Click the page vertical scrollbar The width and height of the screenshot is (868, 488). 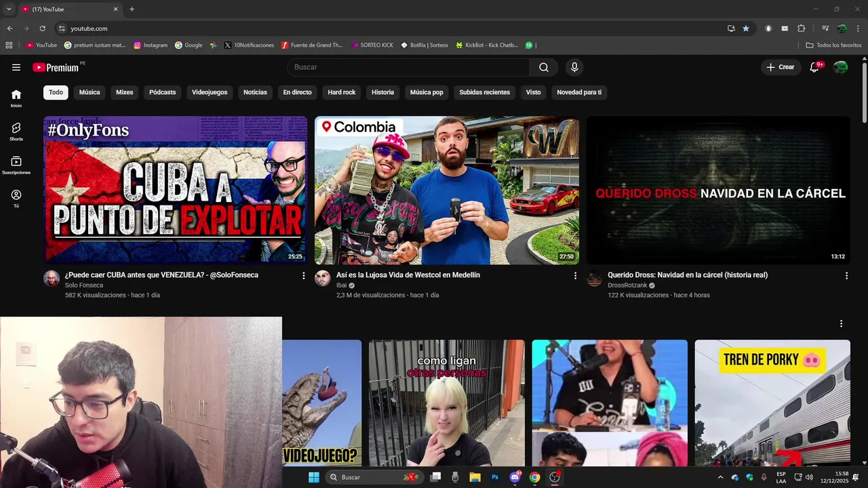pos(864,92)
